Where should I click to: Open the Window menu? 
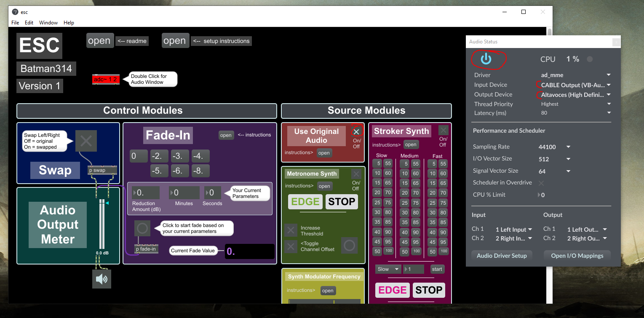(x=48, y=23)
